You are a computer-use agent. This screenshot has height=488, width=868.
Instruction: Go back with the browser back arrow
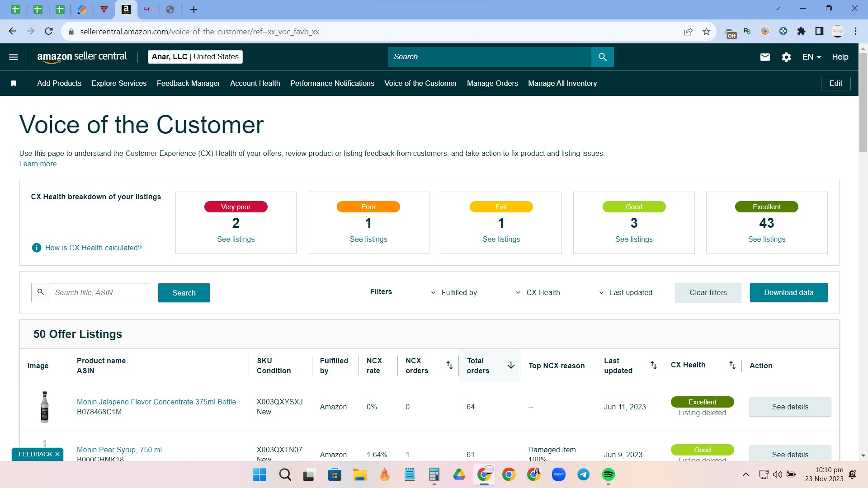(13, 31)
